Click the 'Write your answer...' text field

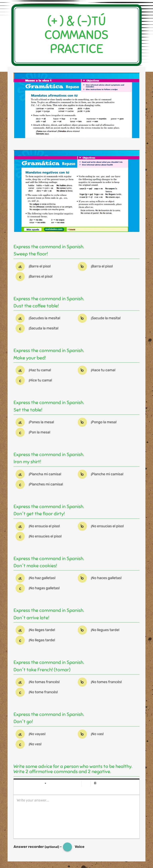76,809
